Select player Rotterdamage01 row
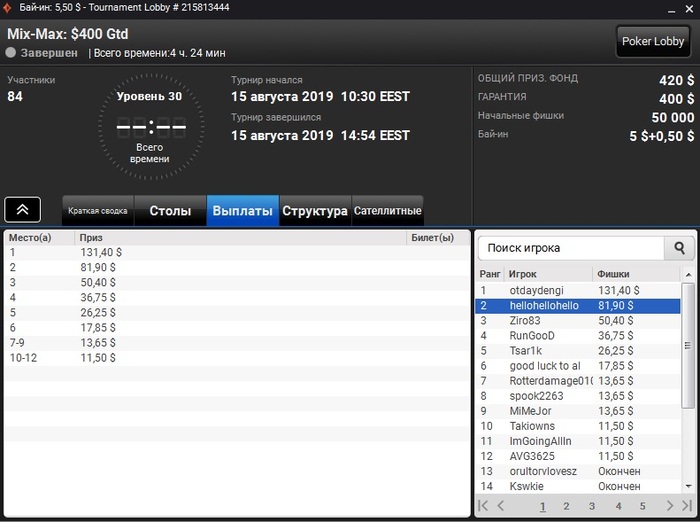This screenshot has height=522, width=700. 578,381
